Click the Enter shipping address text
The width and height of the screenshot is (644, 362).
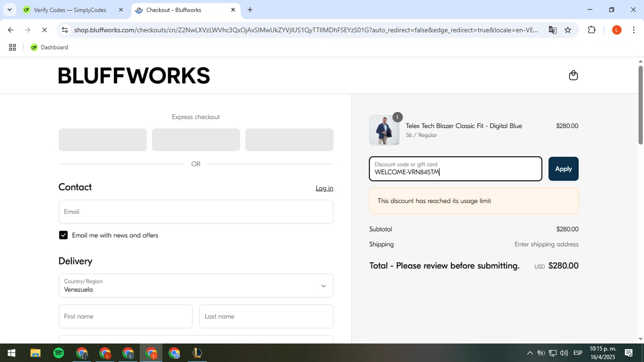(547, 244)
